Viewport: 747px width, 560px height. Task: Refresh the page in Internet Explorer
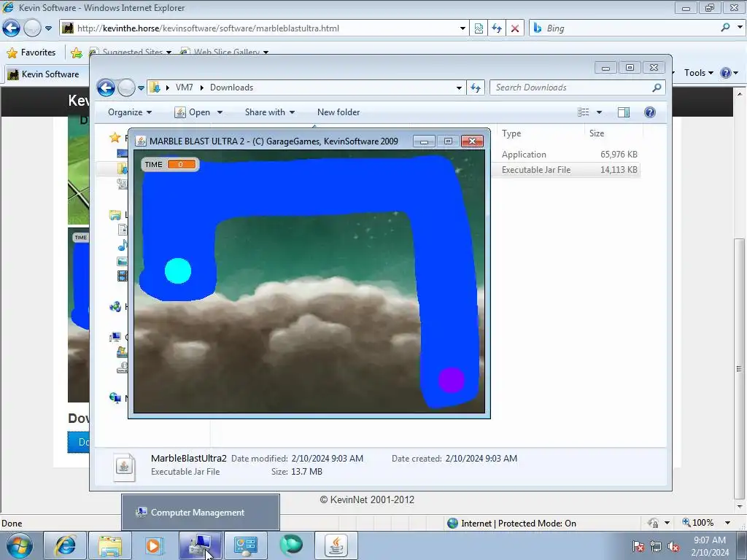[x=496, y=28]
